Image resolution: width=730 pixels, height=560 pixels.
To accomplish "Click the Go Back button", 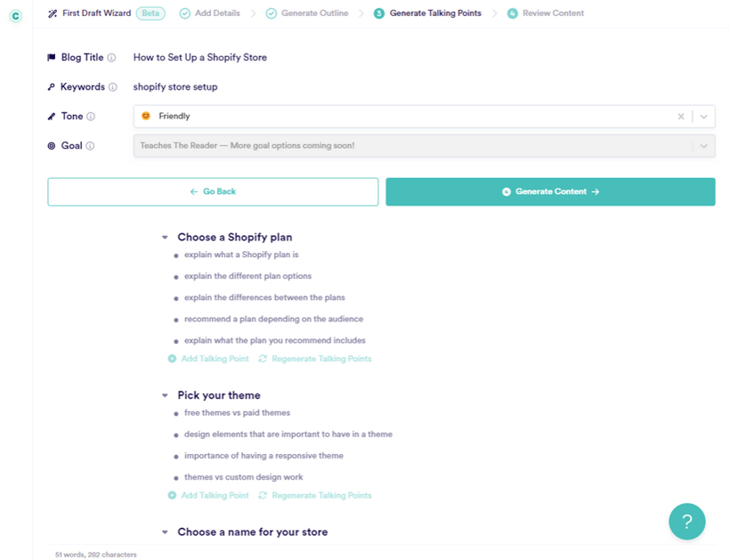I will pyautogui.click(x=213, y=191).
